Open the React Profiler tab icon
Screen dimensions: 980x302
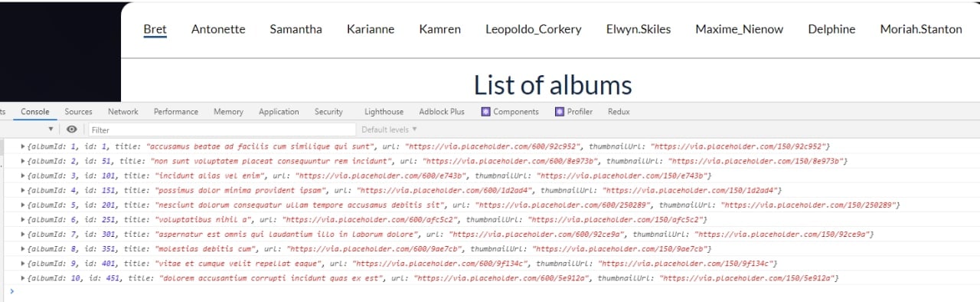pos(560,112)
